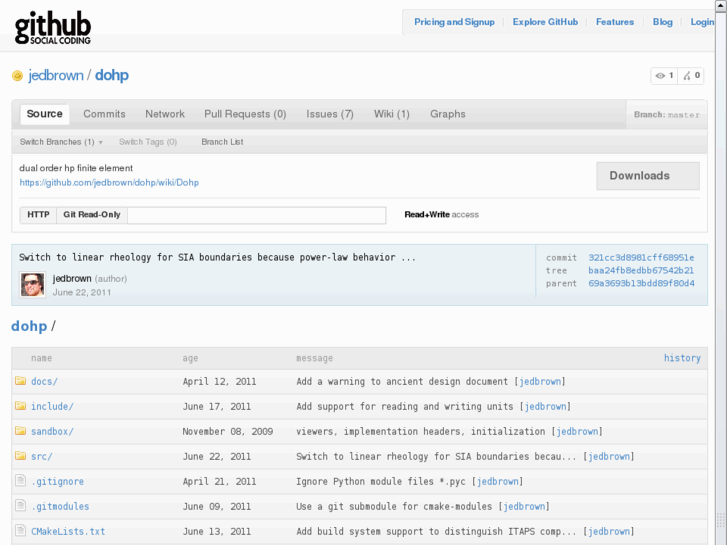
Task: Click the dohp repository name in title
Action: [x=112, y=75]
